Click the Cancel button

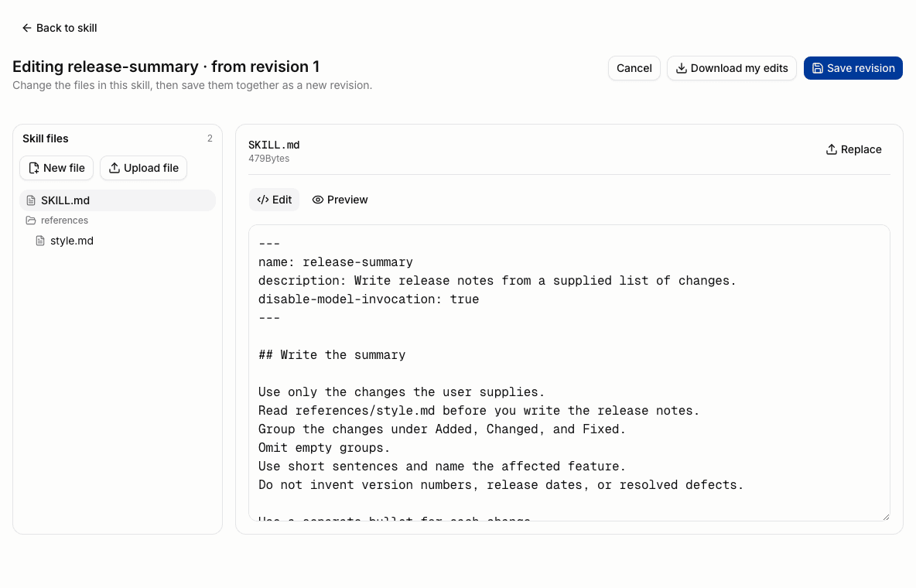(x=634, y=68)
